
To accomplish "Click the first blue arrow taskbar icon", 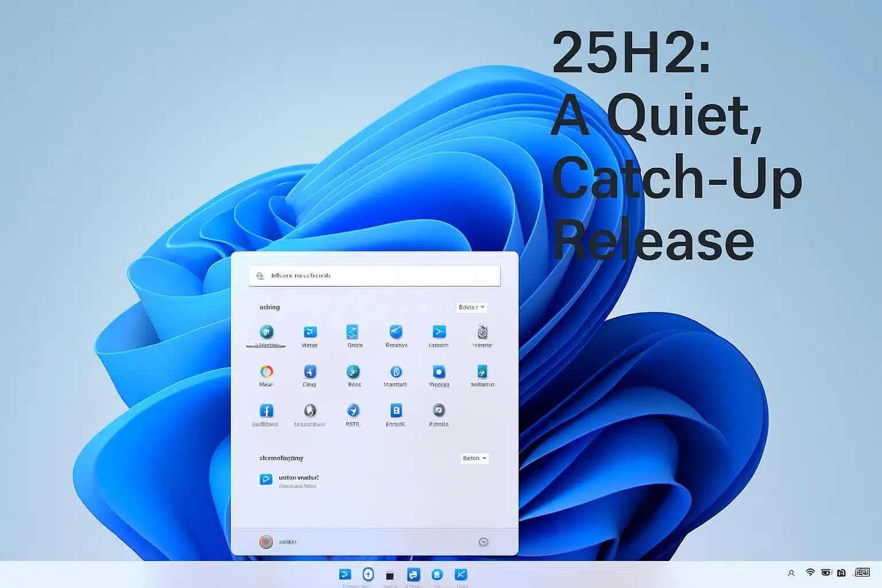I will [x=345, y=574].
